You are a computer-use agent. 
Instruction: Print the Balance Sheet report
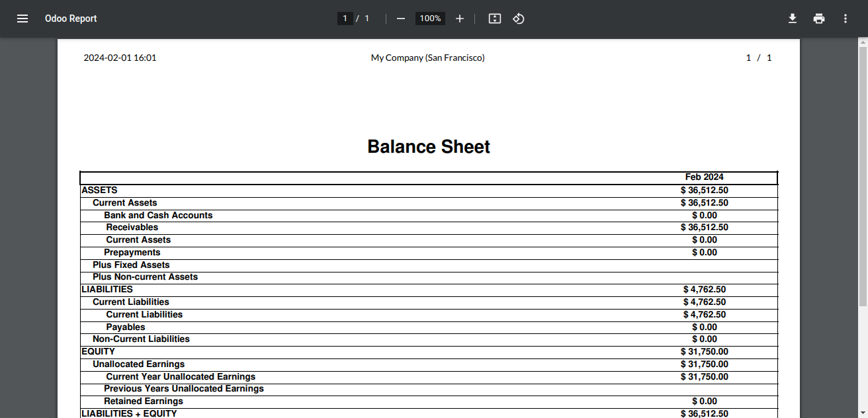point(819,19)
